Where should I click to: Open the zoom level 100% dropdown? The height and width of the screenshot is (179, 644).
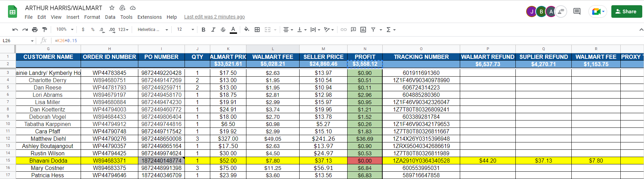point(65,30)
